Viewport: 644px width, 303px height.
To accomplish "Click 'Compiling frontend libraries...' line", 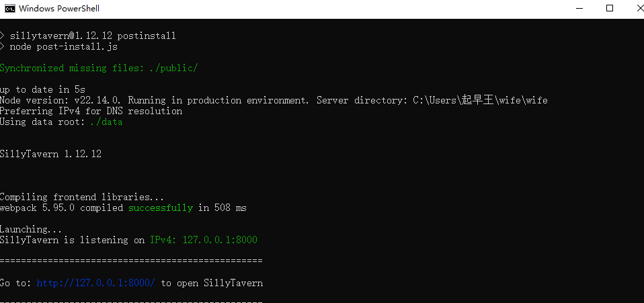I will pyautogui.click(x=82, y=197).
